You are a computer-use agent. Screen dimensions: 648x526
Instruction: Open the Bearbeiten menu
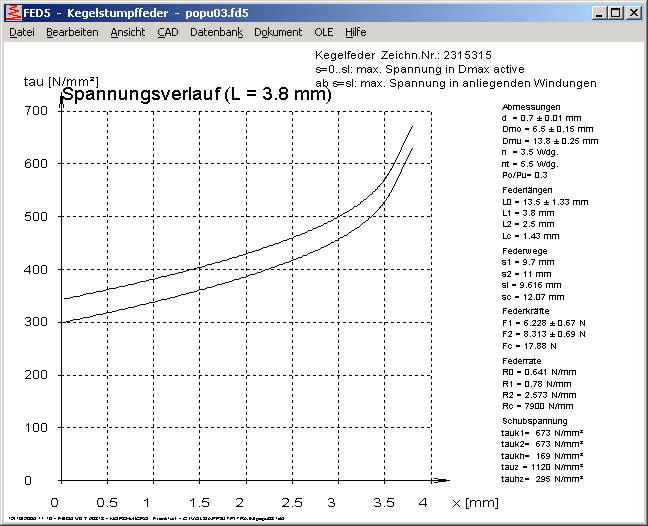[x=72, y=32]
